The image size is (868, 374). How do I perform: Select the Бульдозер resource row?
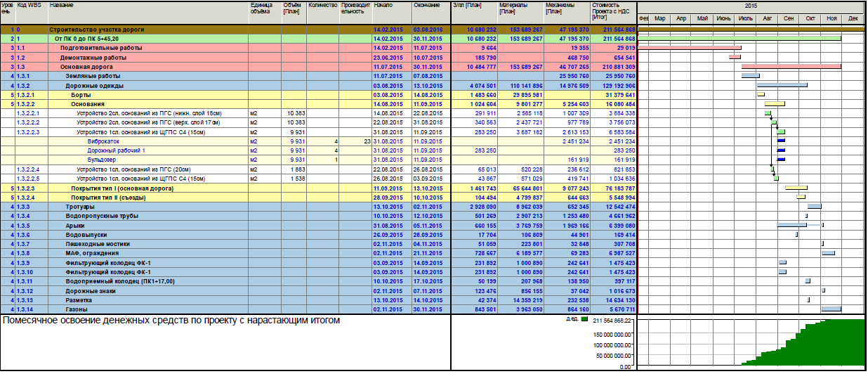pyautogui.click(x=319, y=160)
